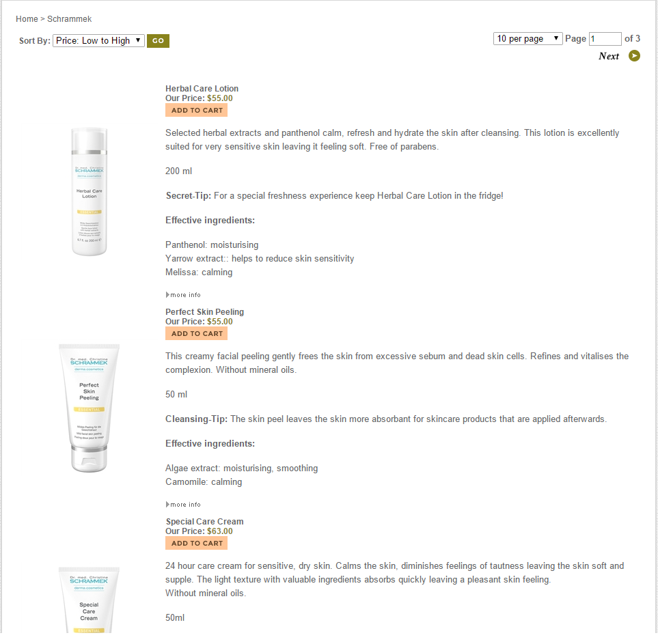Viewport: 658px width, 644px height.
Task: Click the Home breadcrumb link
Action: [27, 19]
